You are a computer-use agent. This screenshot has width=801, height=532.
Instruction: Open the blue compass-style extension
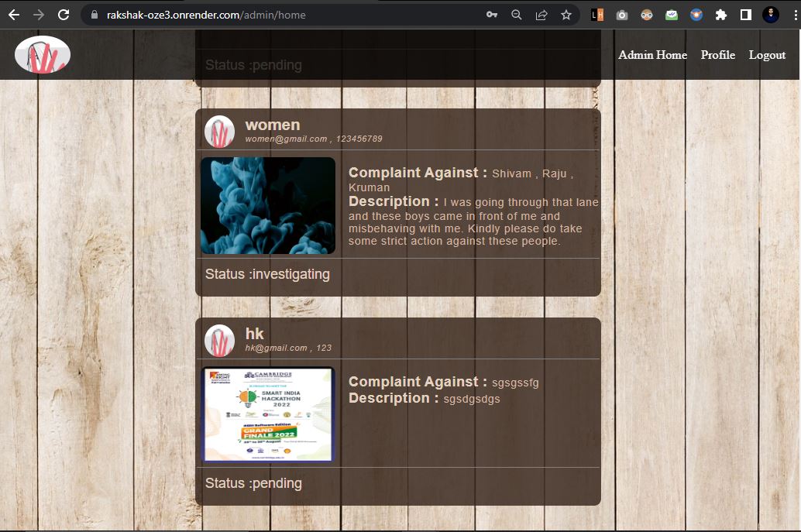pos(696,14)
